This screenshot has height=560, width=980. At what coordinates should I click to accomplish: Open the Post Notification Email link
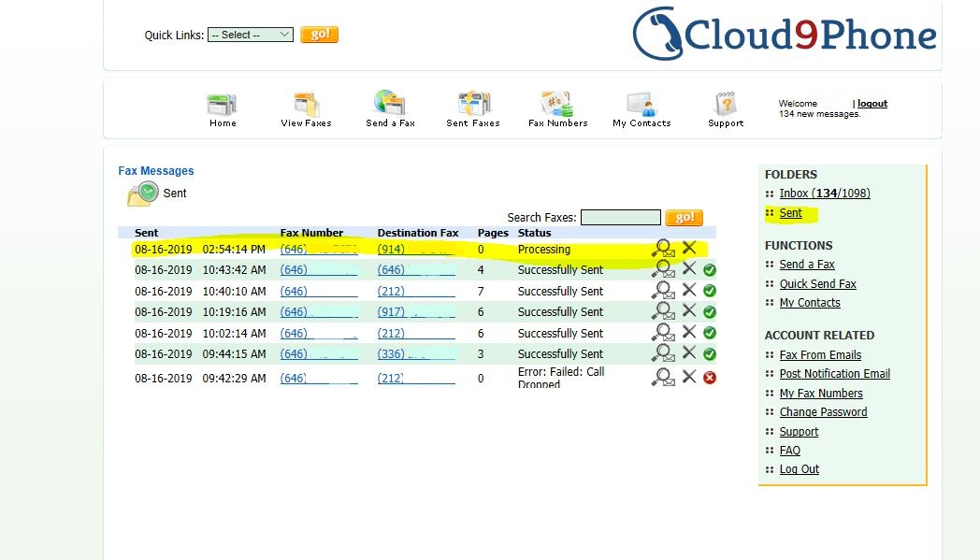[x=834, y=374]
